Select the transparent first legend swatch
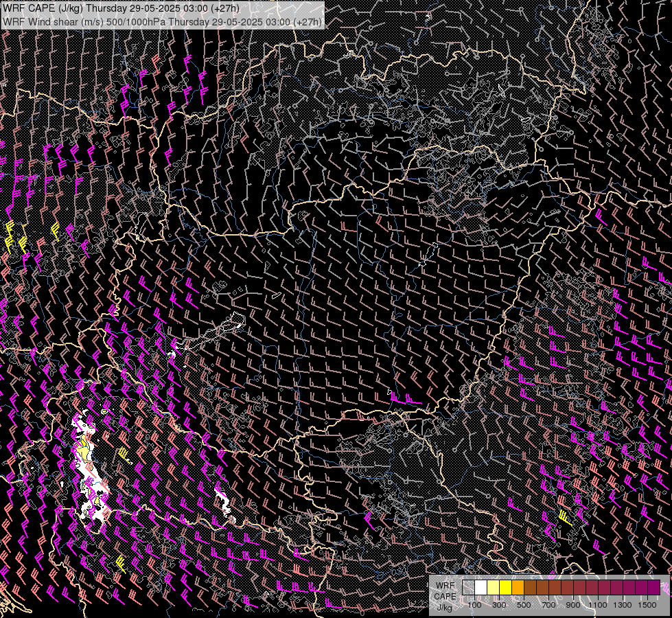The width and height of the screenshot is (672, 618). 468,587
